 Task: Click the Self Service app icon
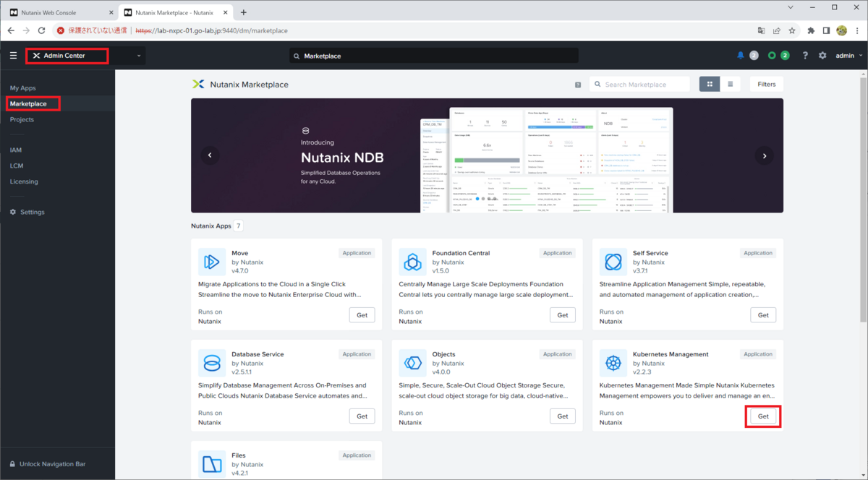coord(613,262)
